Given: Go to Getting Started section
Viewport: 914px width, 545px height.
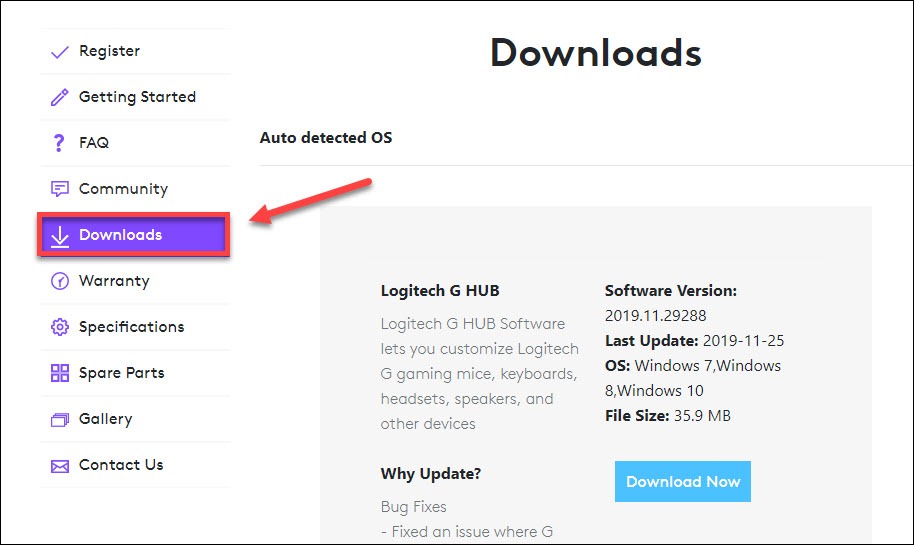Looking at the screenshot, I should [x=135, y=97].
